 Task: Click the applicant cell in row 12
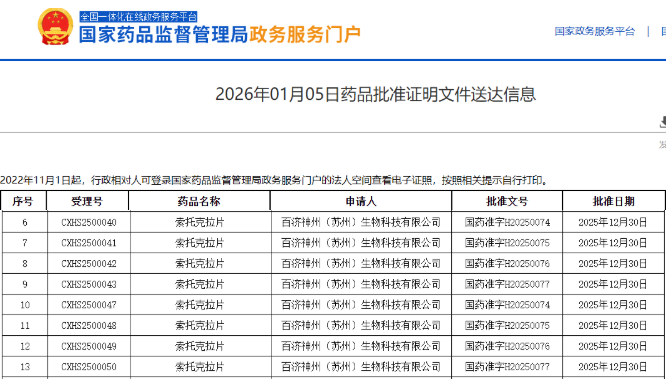click(361, 346)
